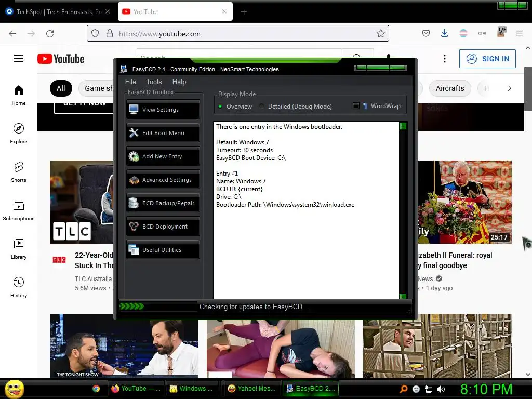Open EasyBCD Tools menu
Image resolution: width=532 pixels, height=399 pixels.
(x=154, y=82)
